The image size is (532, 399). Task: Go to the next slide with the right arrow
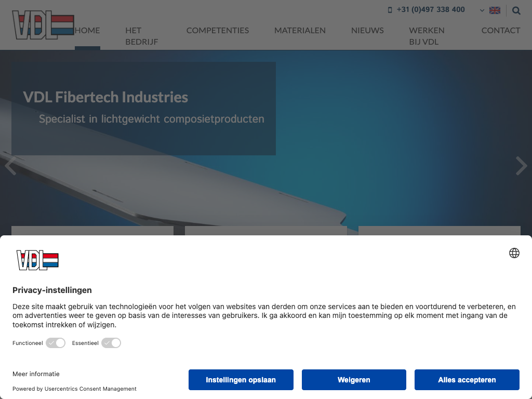point(521,166)
